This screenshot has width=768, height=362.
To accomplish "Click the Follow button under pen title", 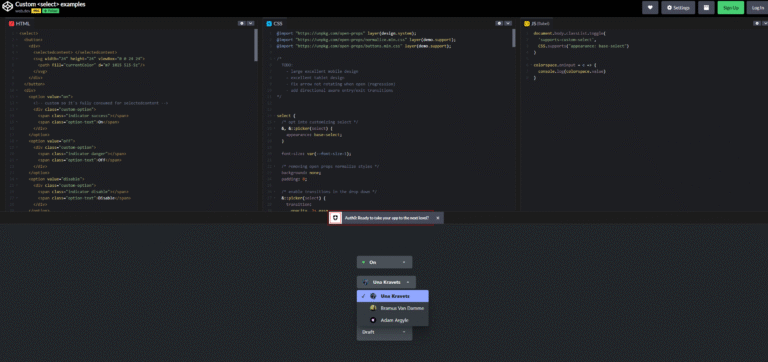I will (50, 10).
